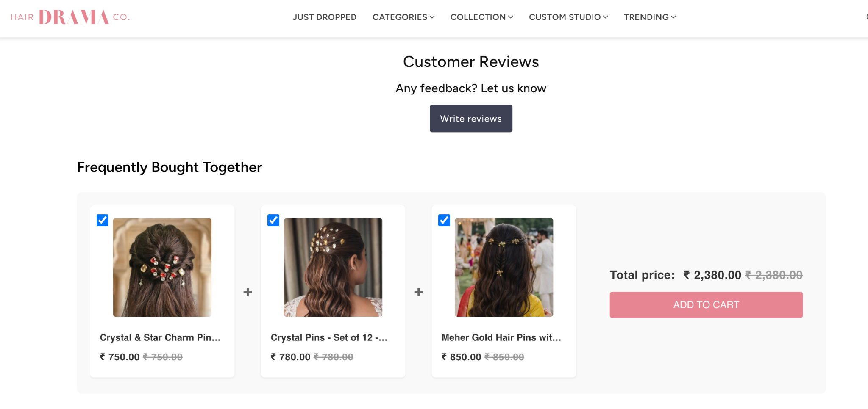Click the arrow next to Custom Studio
The height and width of the screenshot is (409, 868).
pyautogui.click(x=606, y=17)
